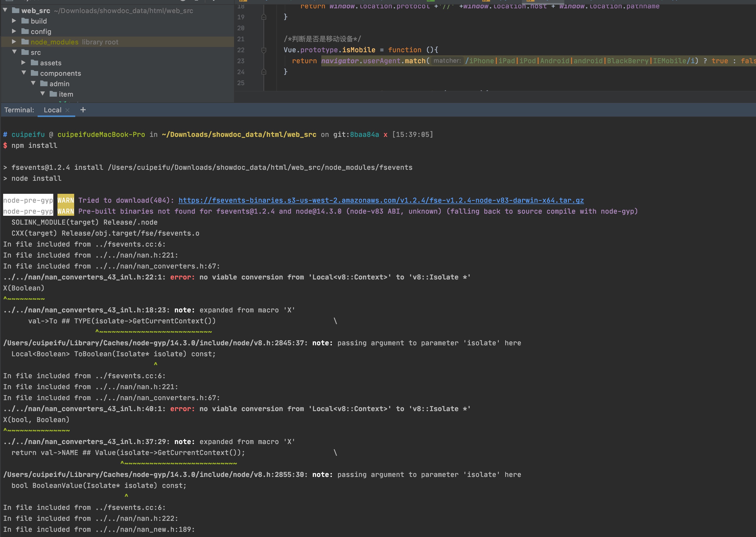Select the web_src project folder icon

coord(16,10)
